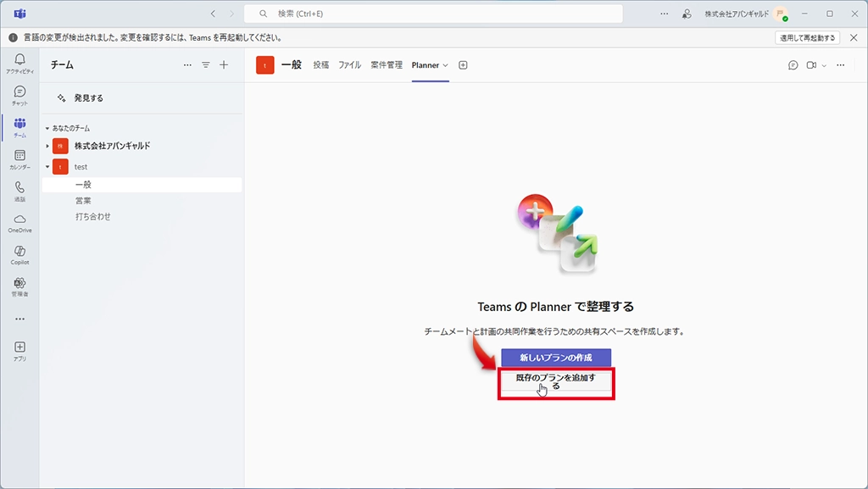Select the Teams icon in the sidebar

point(20,127)
